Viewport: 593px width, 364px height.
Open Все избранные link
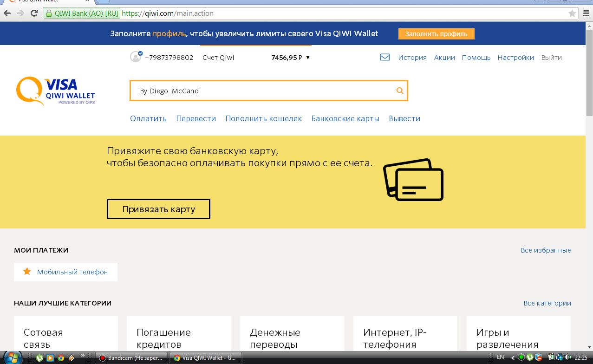pyautogui.click(x=546, y=250)
